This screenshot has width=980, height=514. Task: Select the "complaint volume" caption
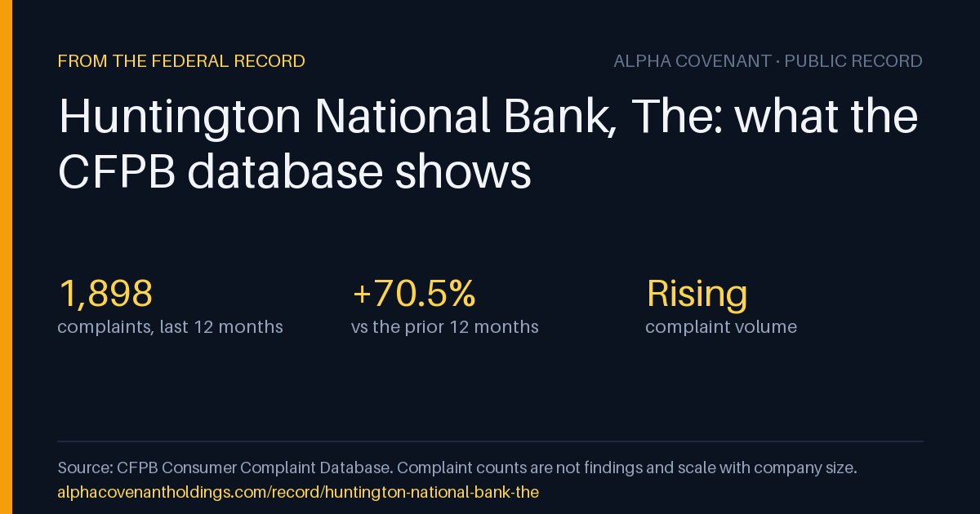(x=721, y=327)
